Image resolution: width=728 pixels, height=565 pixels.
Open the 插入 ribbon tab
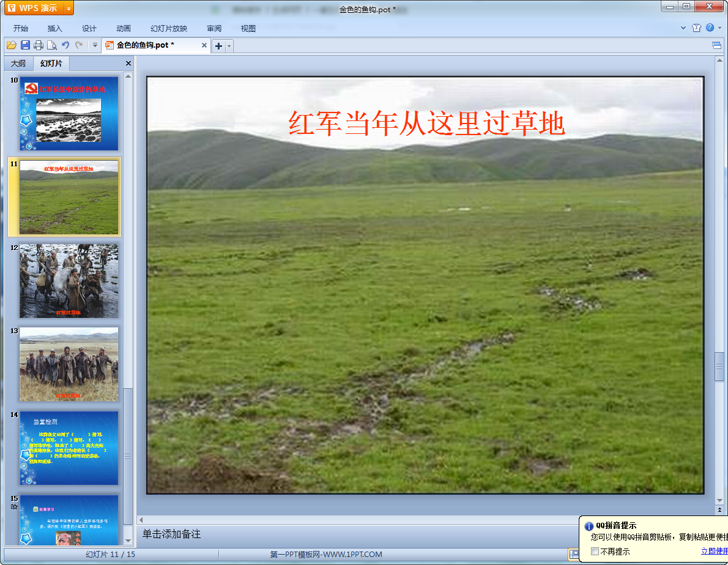tap(55, 28)
